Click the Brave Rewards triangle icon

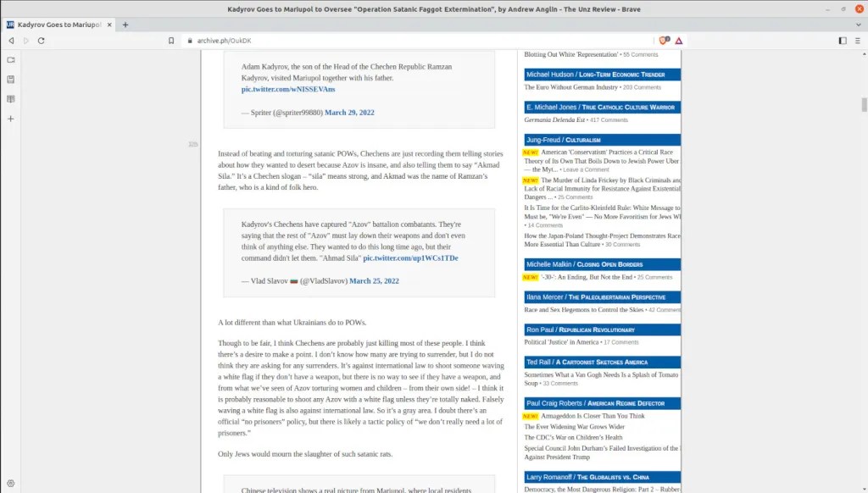[679, 41]
